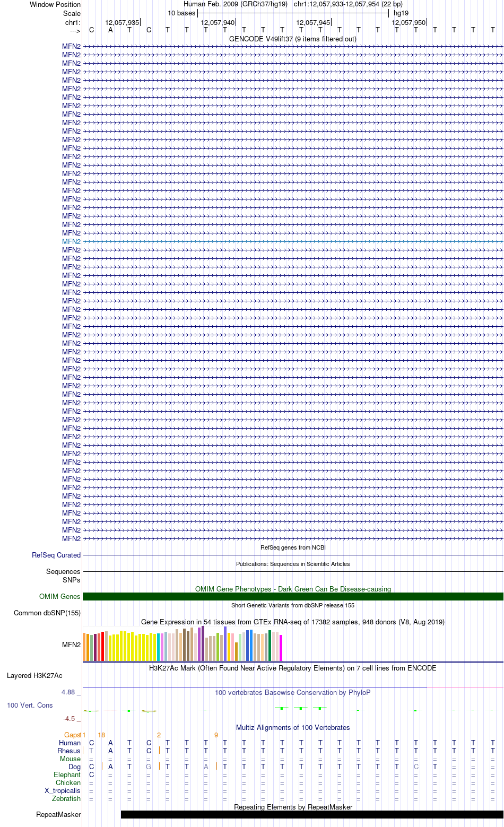The height and width of the screenshot is (827, 504).
Task: Select the black RepeatMasker element bar
Action: (312, 814)
